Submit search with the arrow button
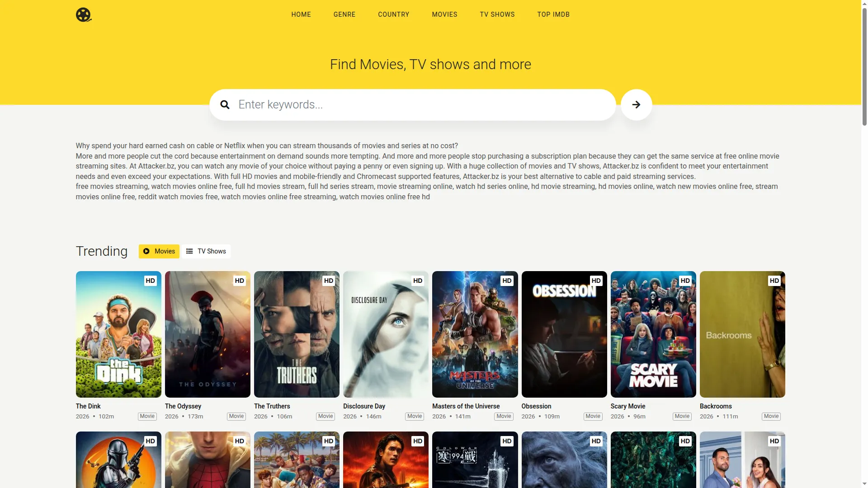Screen dimensions: 868x488 pyautogui.click(x=636, y=105)
